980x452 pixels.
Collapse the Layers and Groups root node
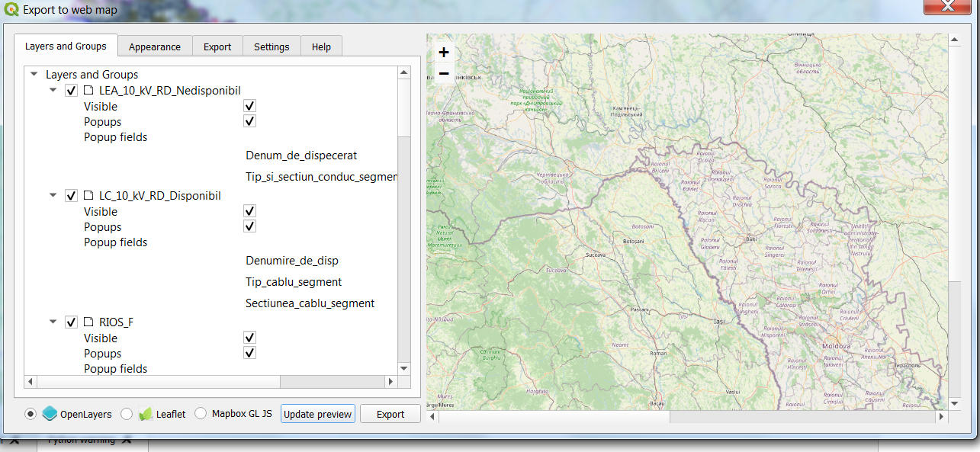34,75
